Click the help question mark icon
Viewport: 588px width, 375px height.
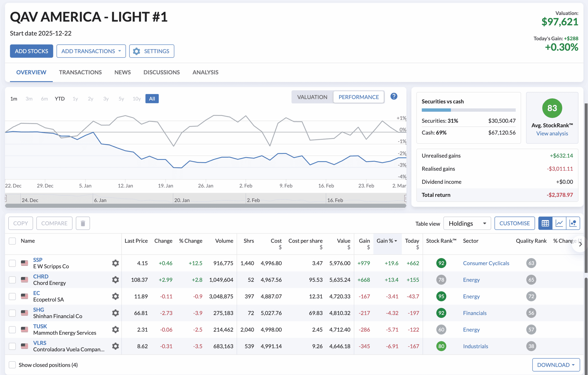[394, 96]
